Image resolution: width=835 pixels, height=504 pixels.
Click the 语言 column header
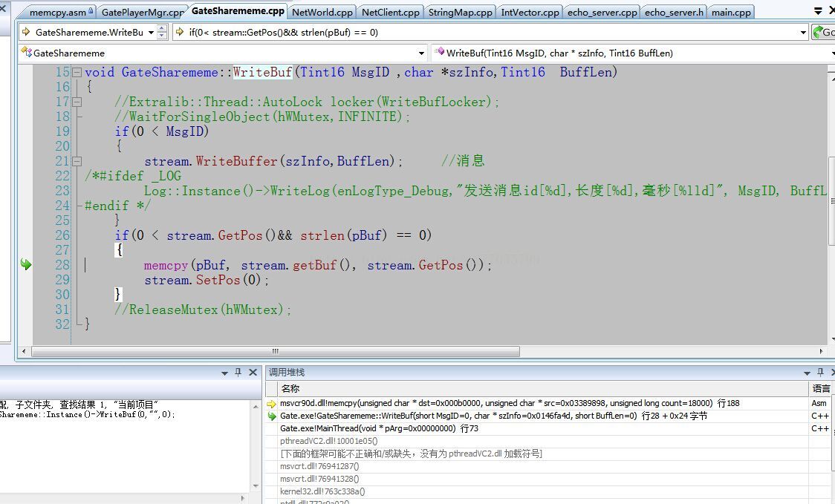tap(821, 388)
